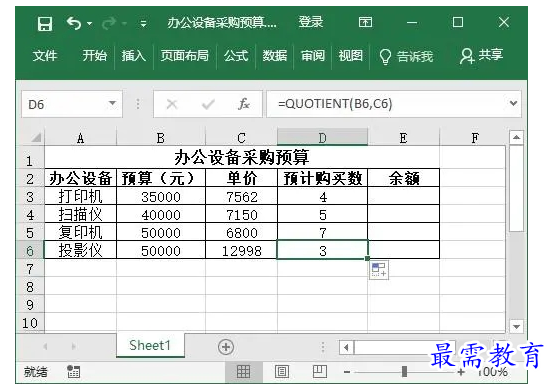Open Ribbon Display Options icon
This screenshot has height=387, width=552.
(365, 23)
